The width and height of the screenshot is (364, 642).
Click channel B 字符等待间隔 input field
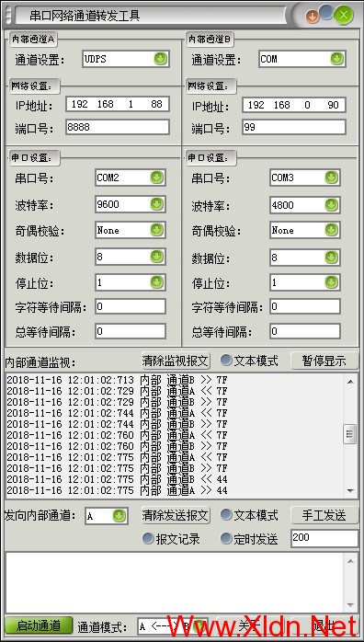[x=304, y=306]
